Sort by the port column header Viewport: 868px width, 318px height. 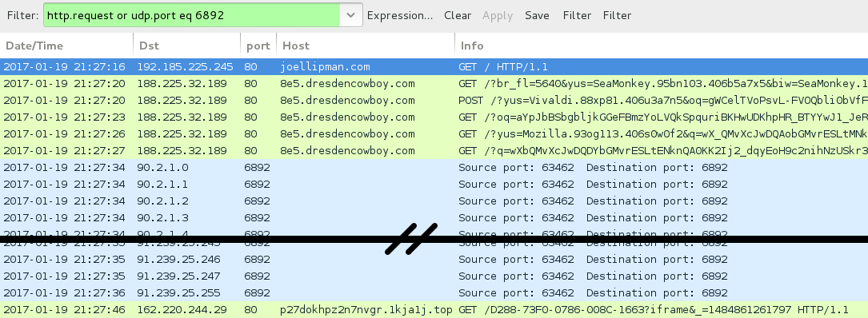(258, 46)
